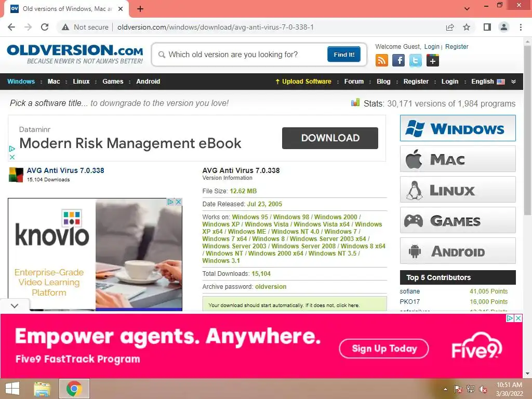Close the Dataminr ad with X icon

[12, 157]
